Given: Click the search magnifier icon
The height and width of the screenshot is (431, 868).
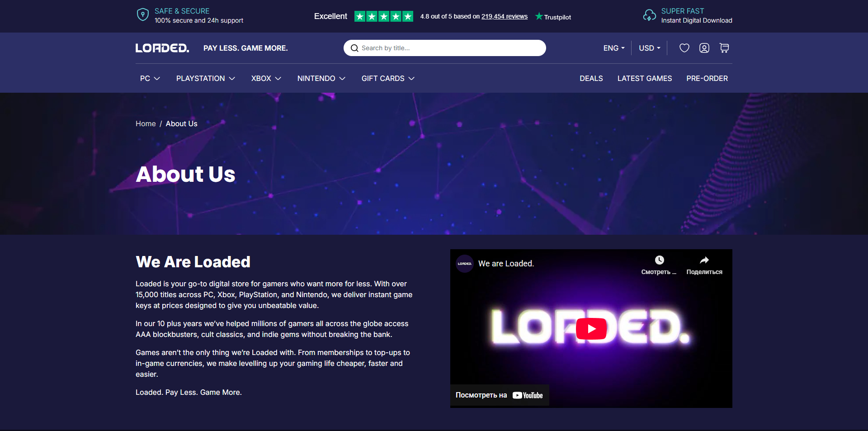Looking at the screenshot, I should (355, 48).
